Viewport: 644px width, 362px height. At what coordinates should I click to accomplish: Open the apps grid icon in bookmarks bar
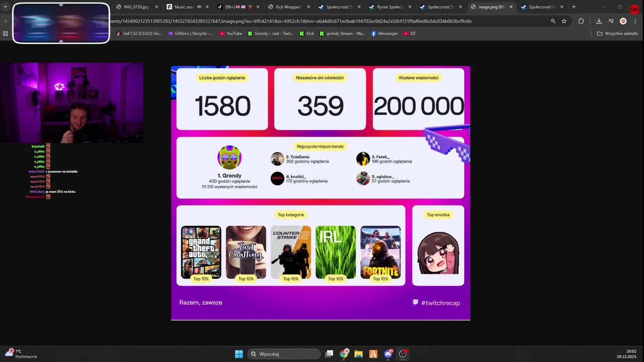[x=6, y=34]
